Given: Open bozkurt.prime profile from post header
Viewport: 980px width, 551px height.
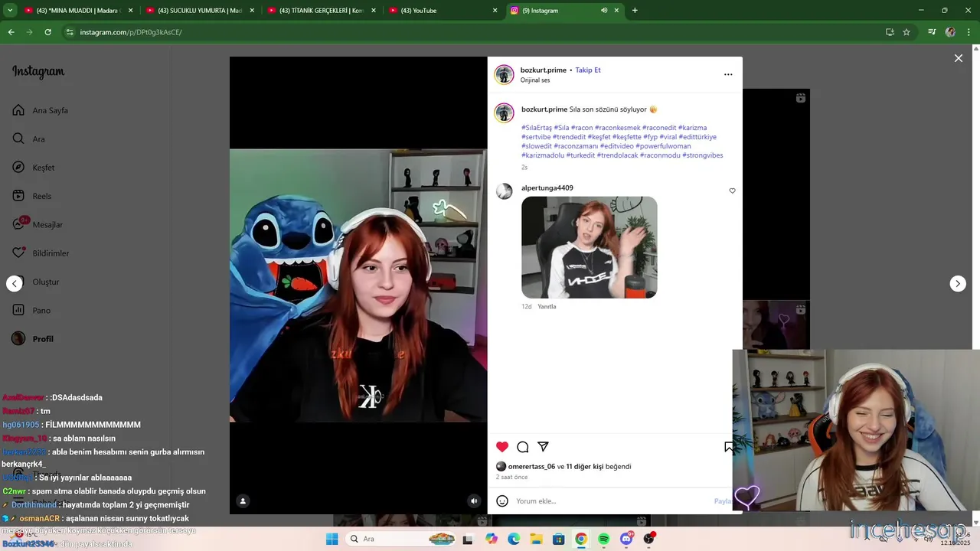Looking at the screenshot, I should [544, 70].
